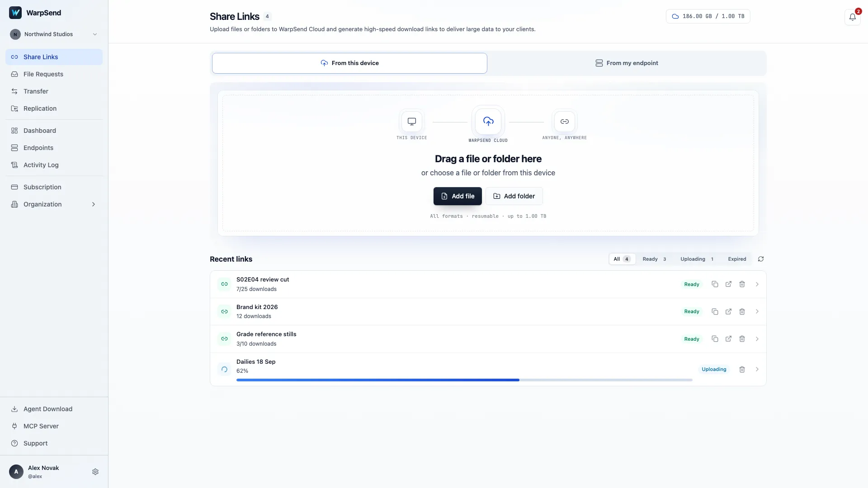This screenshot has height=488, width=868.
Task: Delete Grade reference stills link
Action: tap(742, 339)
